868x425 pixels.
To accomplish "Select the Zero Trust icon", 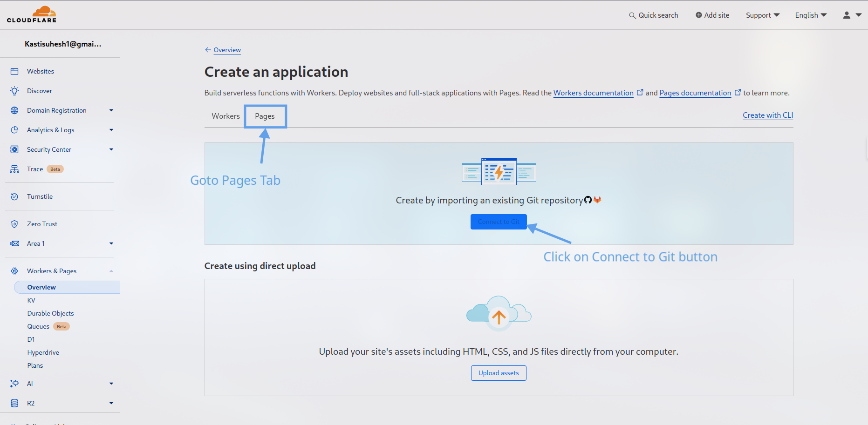I will pos(14,223).
